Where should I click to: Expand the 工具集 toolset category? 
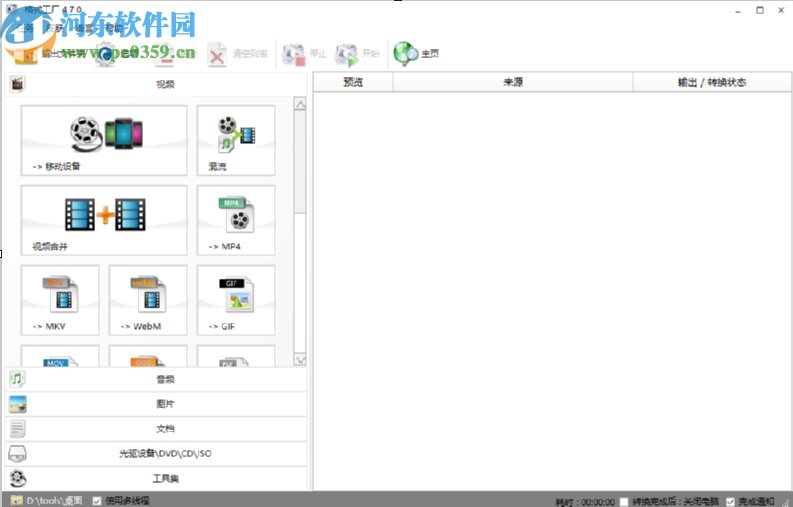[x=156, y=478]
